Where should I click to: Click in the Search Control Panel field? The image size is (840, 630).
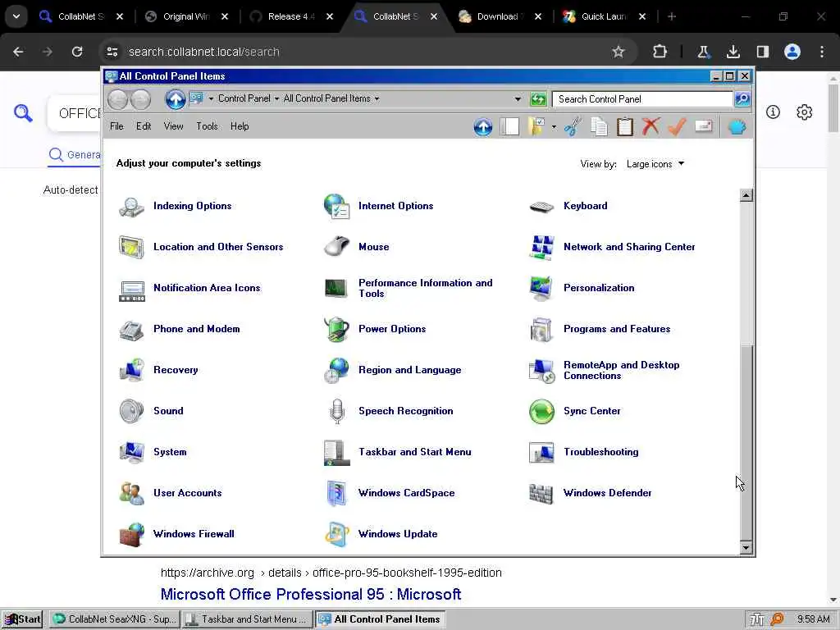[642, 99]
